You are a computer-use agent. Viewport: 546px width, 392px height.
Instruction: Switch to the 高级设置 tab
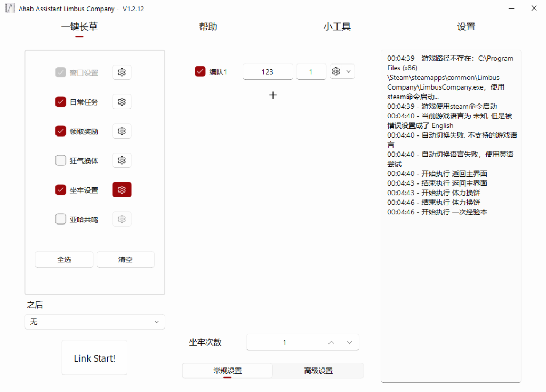[x=318, y=371]
